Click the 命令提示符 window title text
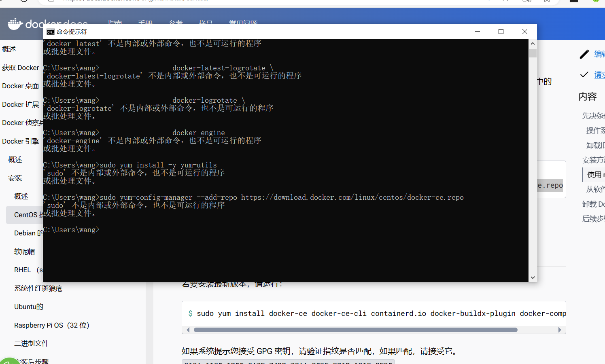605x364 pixels. [72, 32]
